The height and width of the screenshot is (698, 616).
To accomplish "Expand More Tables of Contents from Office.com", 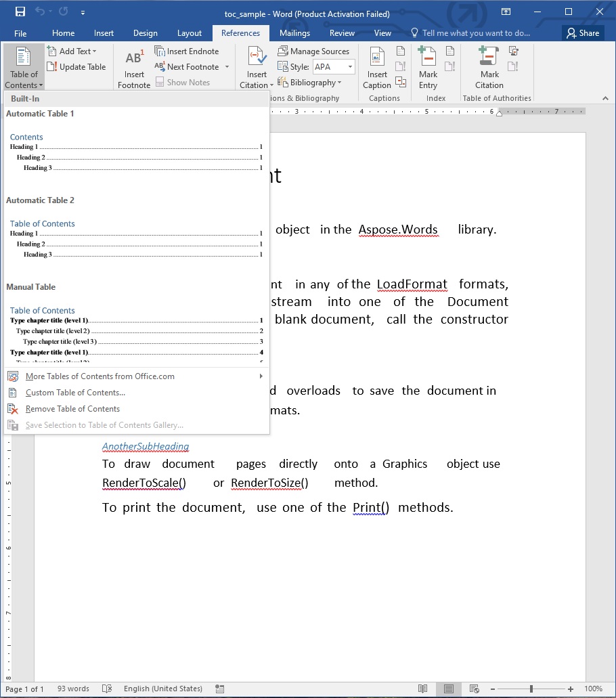I will tap(135, 376).
